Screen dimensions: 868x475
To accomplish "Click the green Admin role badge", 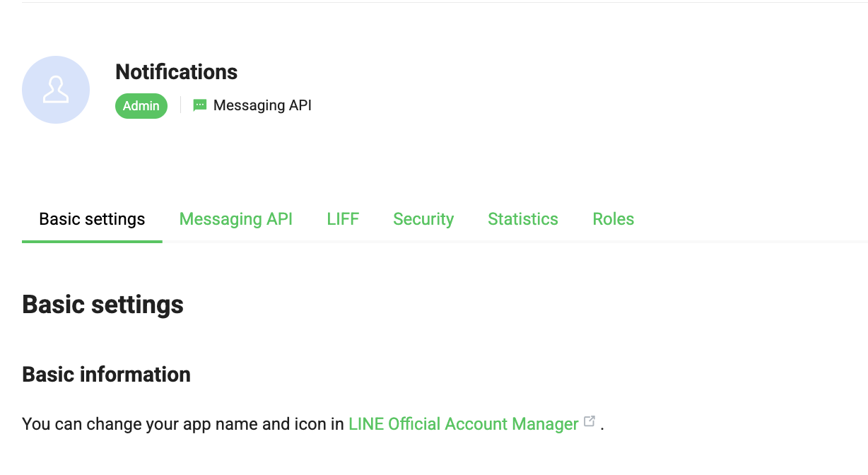I will click(x=141, y=105).
